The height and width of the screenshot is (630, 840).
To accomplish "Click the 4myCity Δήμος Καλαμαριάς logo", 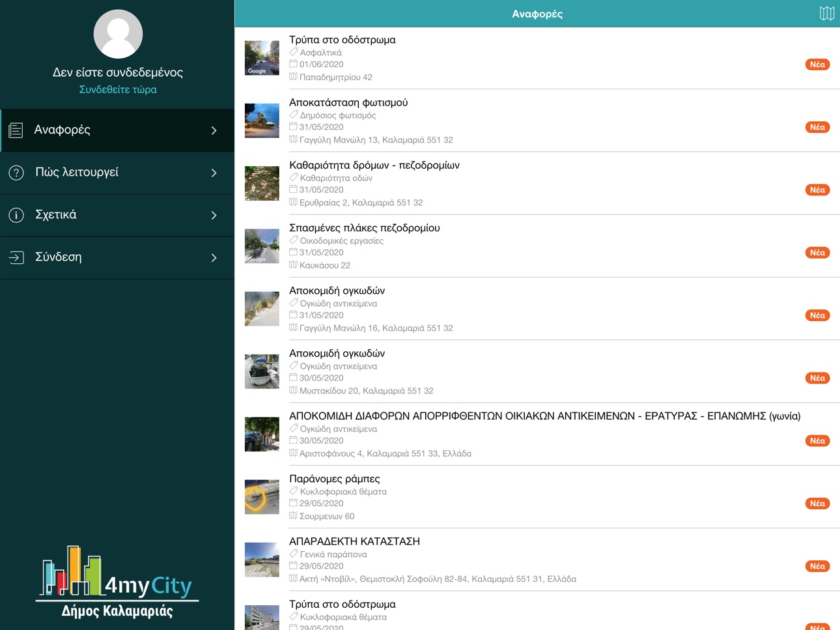I will [x=117, y=581].
